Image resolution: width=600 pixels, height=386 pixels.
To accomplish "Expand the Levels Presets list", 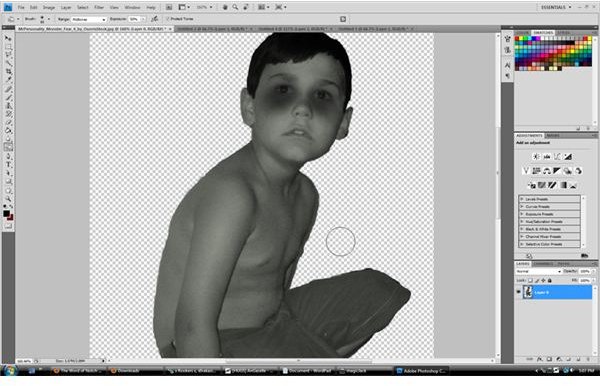I will point(550,199).
